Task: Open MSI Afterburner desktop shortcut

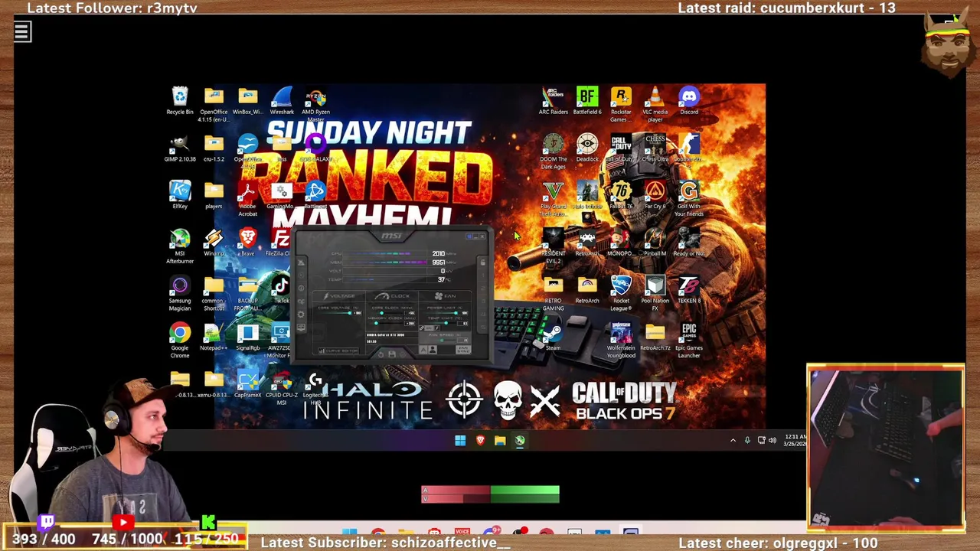Action: click(180, 246)
